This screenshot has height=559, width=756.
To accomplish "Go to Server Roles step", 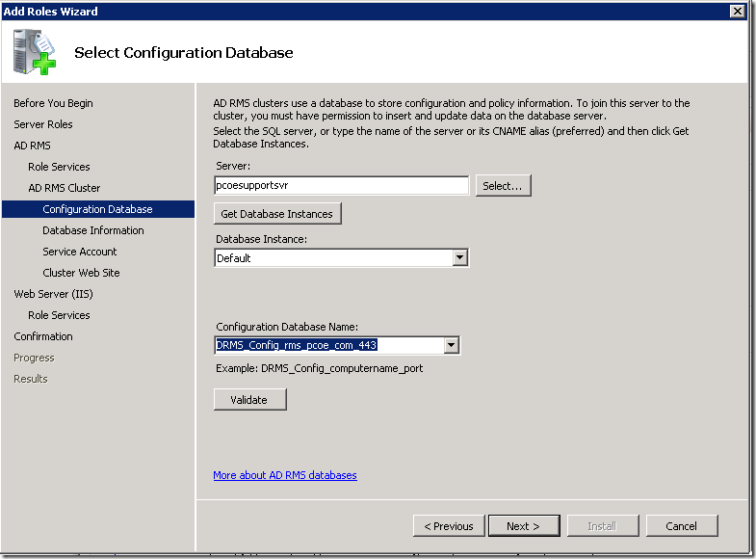I will 43,124.
